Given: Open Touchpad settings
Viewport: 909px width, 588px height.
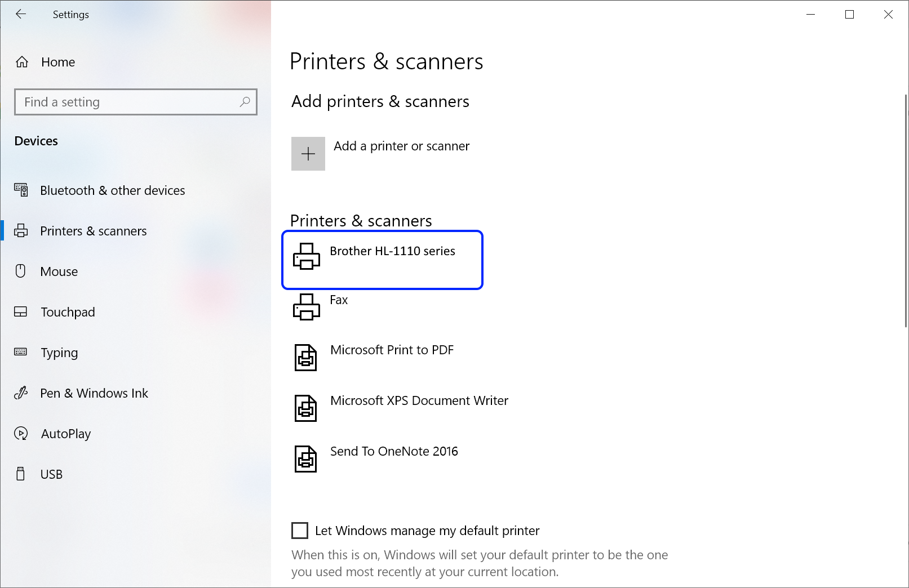Looking at the screenshot, I should (x=68, y=312).
